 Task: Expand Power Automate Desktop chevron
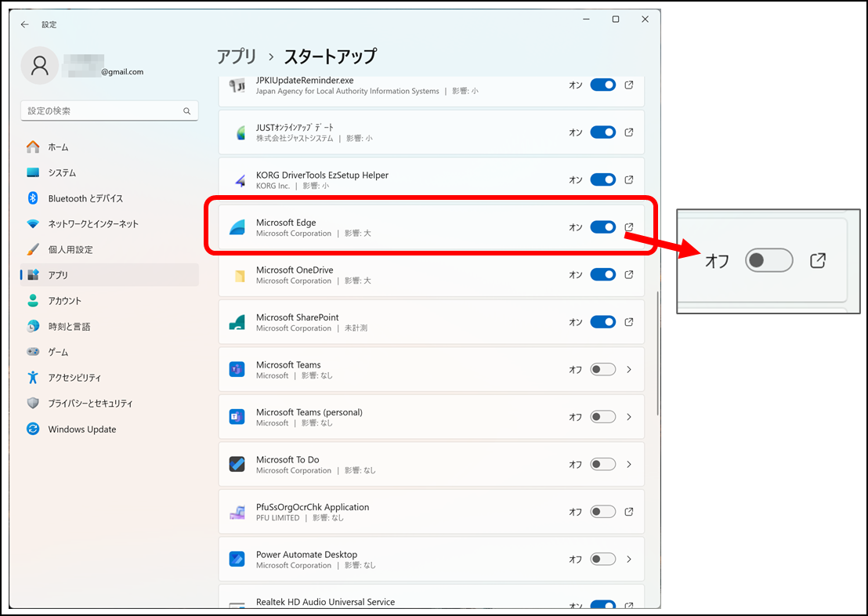coord(629,559)
